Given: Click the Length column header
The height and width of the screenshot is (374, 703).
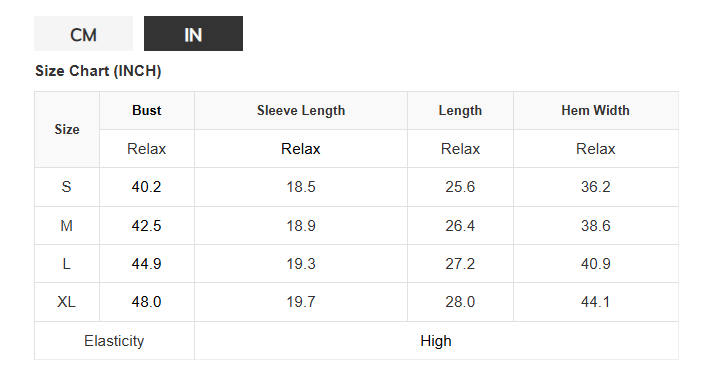Looking at the screenshot, I should pos(460,110).
